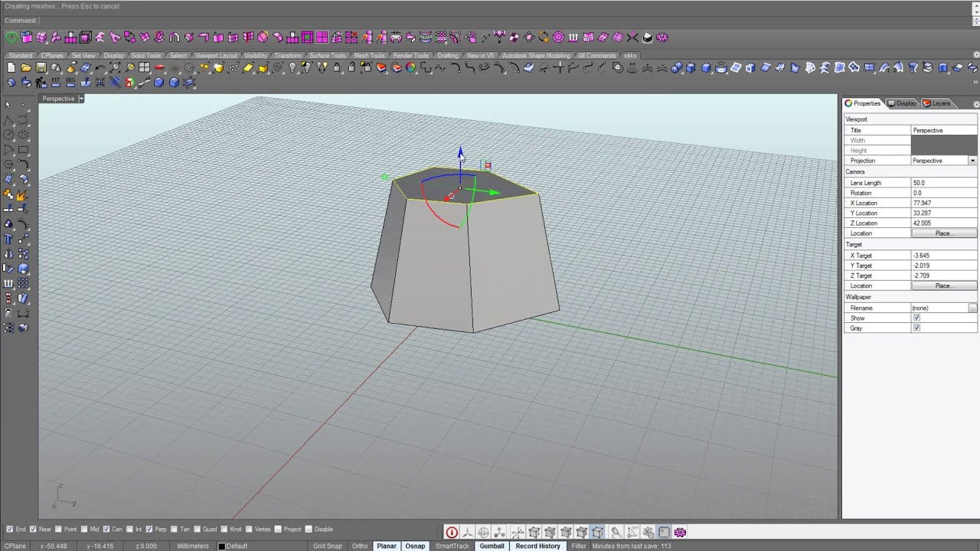Click the New file icon
This screenshot has height=551, width=980.
coord(11,67)
